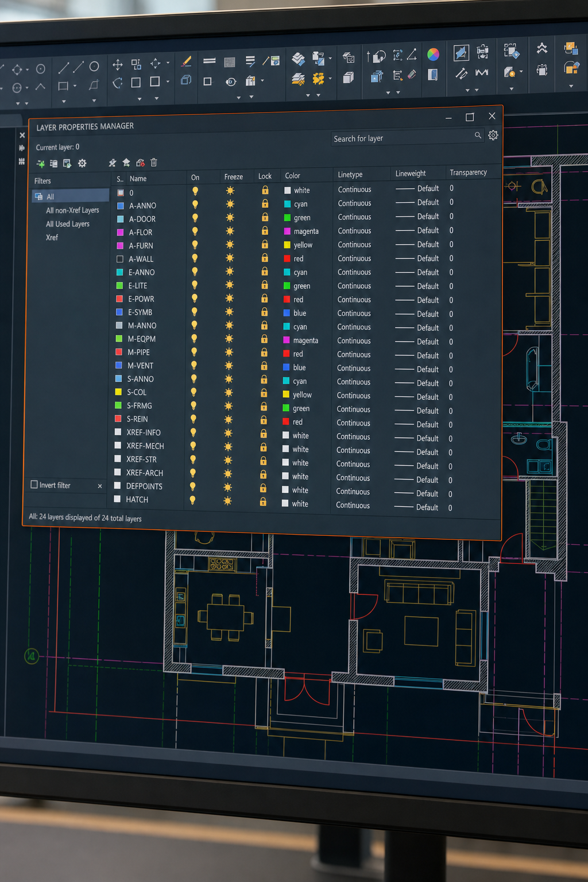Viewport: 588px width, 882px height.
Task: Open the settings gear beside the search box
Action: click(x=493, y=136)
